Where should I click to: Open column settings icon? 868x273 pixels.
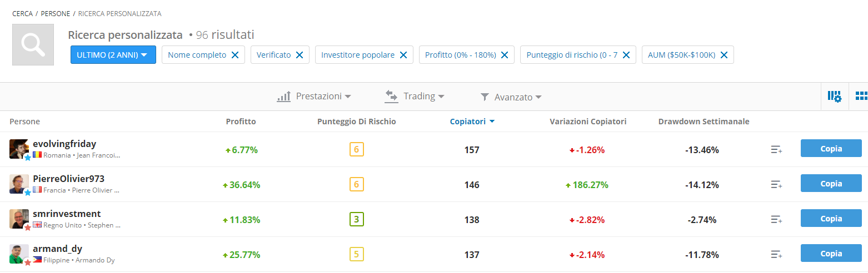coord(834,97)
